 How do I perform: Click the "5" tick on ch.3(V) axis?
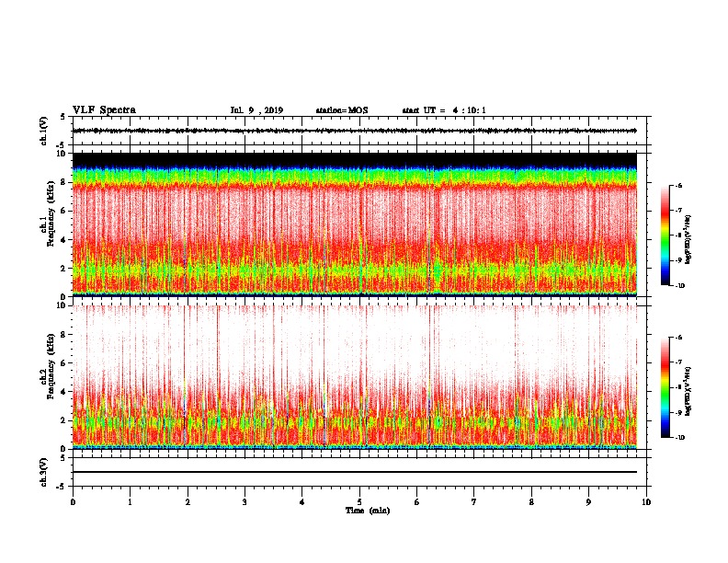(63, 458)
